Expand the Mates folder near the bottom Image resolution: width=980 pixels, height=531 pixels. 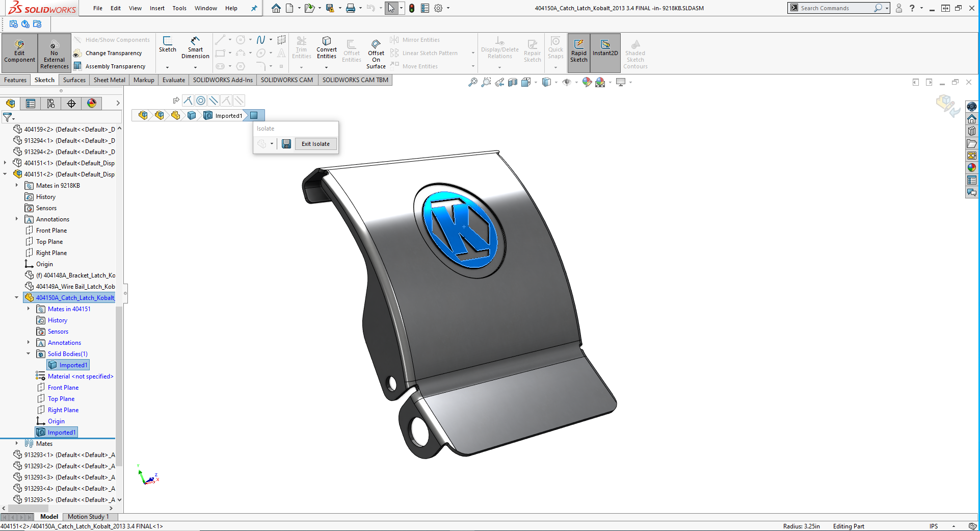17,444
